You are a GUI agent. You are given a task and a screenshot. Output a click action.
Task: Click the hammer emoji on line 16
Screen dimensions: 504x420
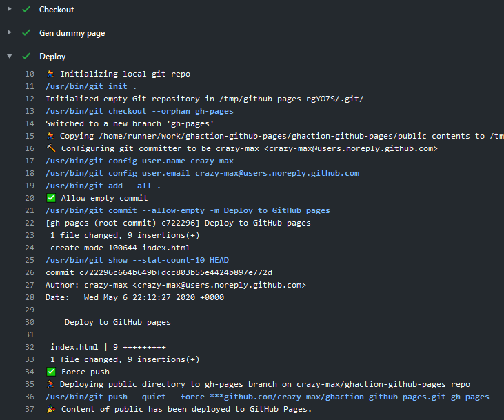tap(51, 148)
